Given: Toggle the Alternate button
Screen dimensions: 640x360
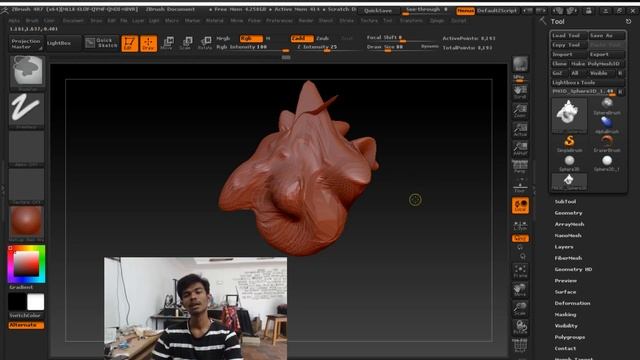Looking at the screenshot, I should click(x=26, y=325).
